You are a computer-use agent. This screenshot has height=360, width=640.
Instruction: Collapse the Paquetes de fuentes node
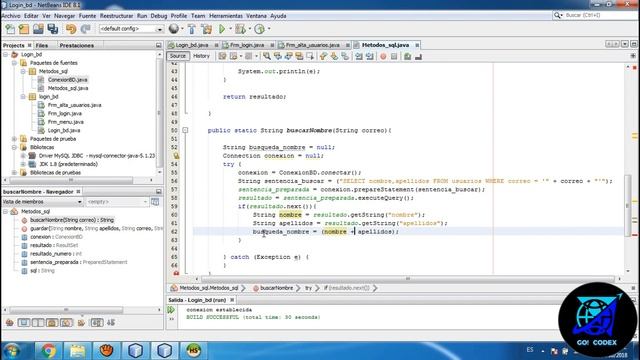14,63
